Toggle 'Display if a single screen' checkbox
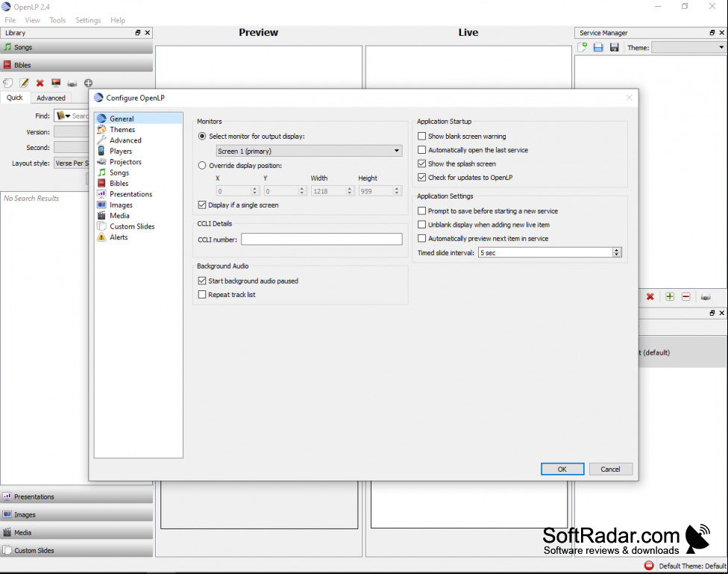The width and height of the screenshot is (728, 574). pos(202,205)
